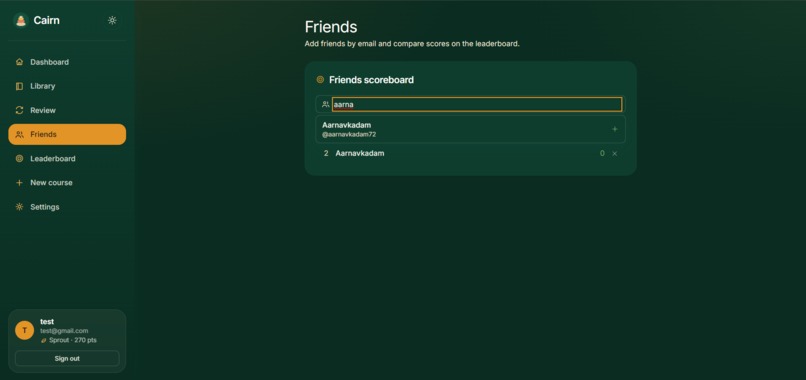806x380 pixels.
Task: Go to the Review section
Action: 67,111
